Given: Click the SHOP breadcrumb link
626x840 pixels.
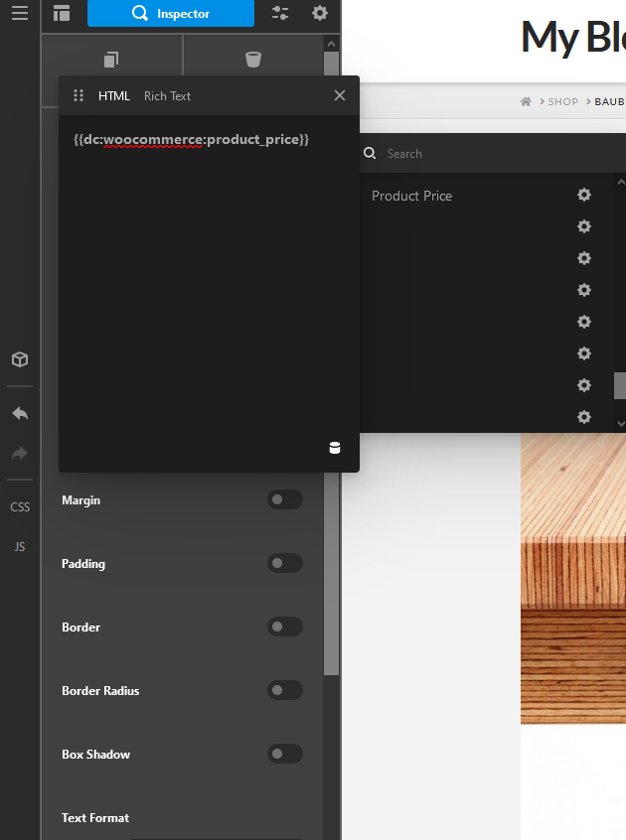Looking at the screenshot, I should click(x=562, y=101).
